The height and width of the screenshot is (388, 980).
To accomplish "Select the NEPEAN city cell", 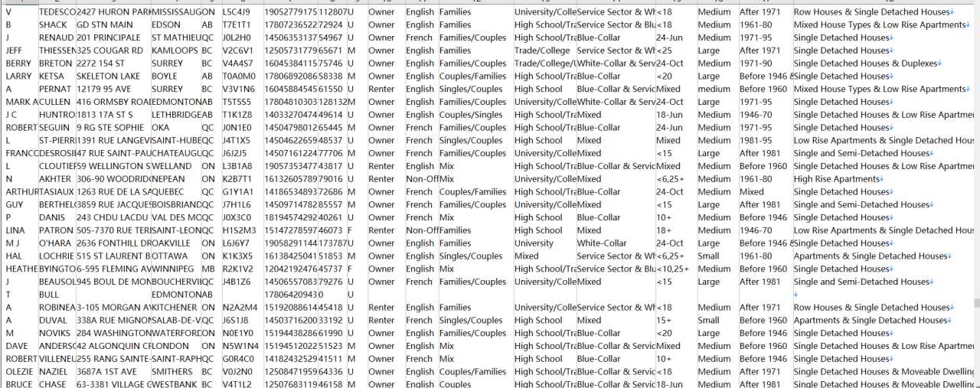I will coord(175,179).
